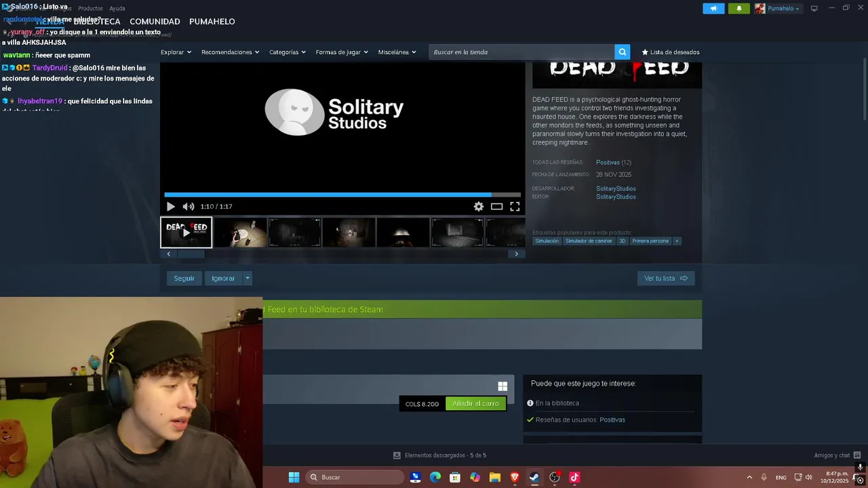
Task: Seek on the trailer progress bar
Action: pyautogui.click(x=342, y=195)
